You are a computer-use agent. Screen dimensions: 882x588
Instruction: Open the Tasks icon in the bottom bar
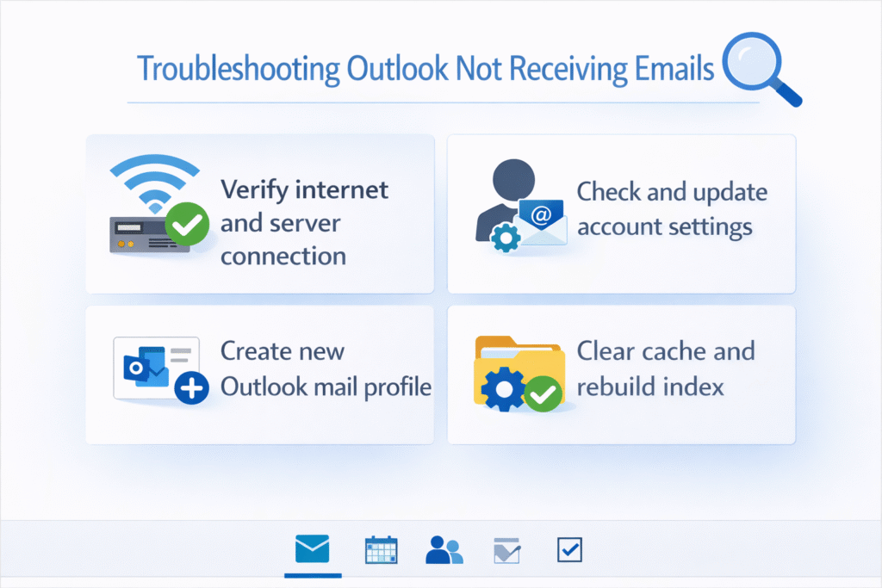tap(506, 548)
